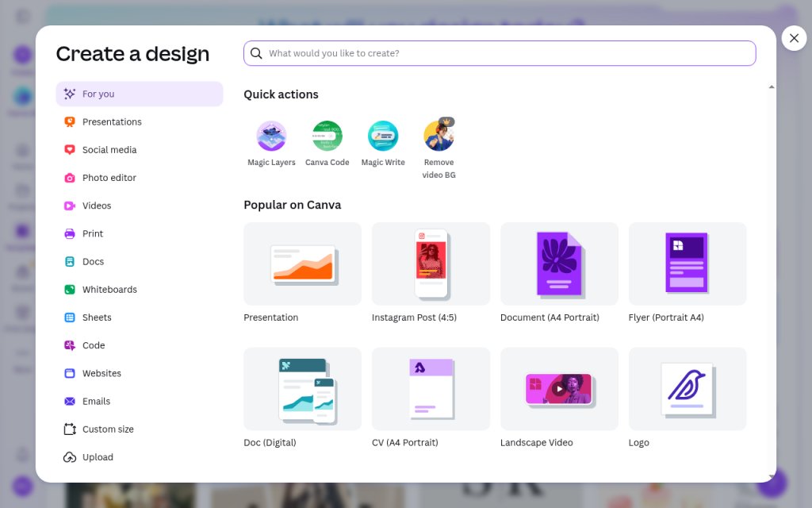Open the Social media tab label
The width and height of the screenshot is (812, 508).
point(109,150)
